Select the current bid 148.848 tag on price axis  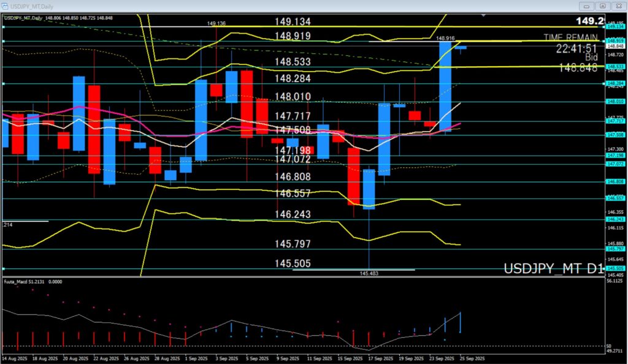coord(615,46)
